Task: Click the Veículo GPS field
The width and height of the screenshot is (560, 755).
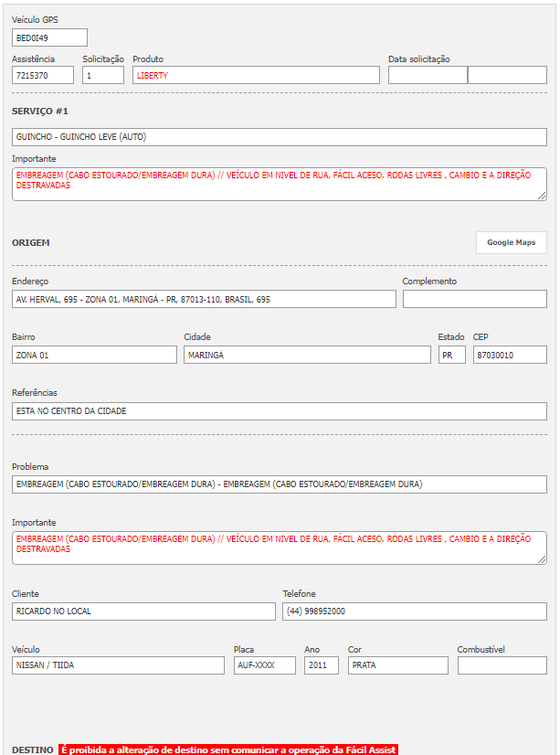Action: [x=49, y=37]
